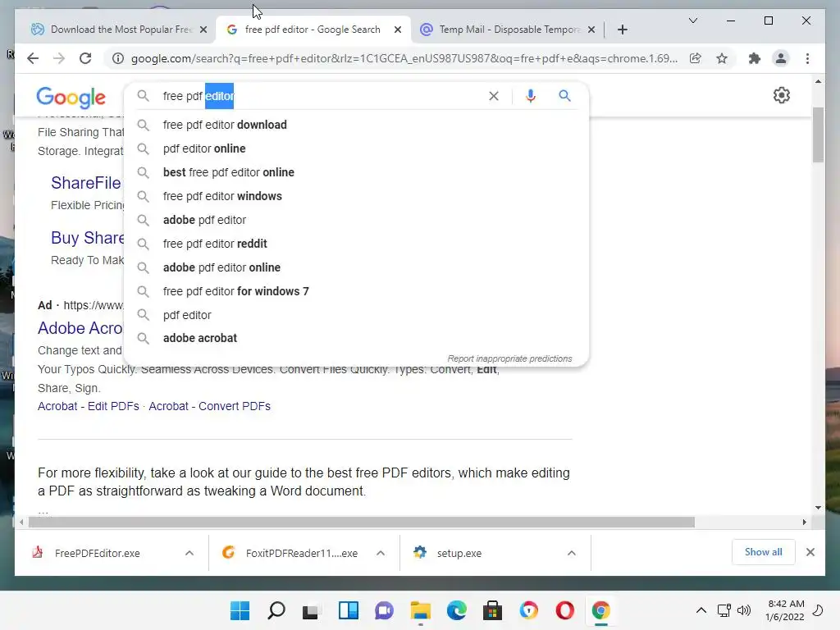Click the scroll right arrow

(x=804, y=522)
